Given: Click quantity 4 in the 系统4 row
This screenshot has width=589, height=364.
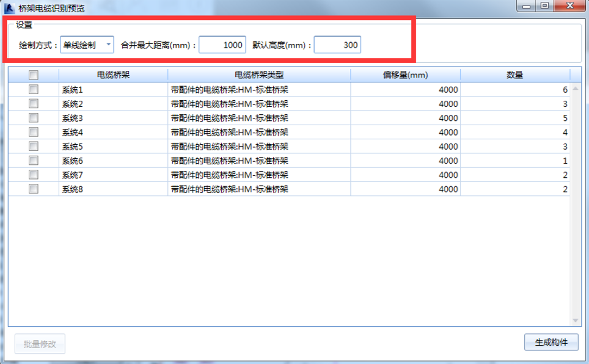Looking at the screenshot, I should click(514, 133).
